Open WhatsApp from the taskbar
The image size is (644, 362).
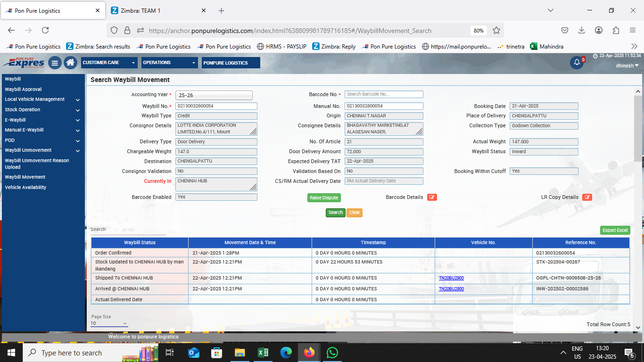pos(332,353)
